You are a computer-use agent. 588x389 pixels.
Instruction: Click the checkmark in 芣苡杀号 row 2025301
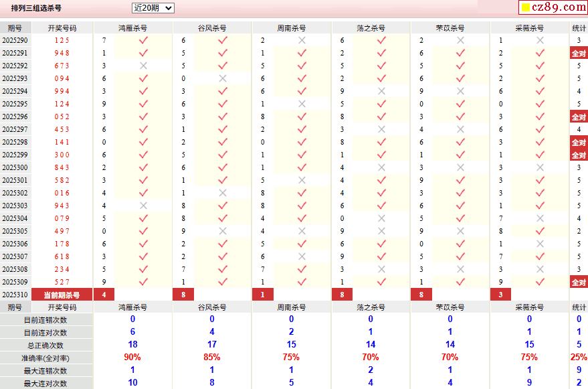[x=460, y=180]
